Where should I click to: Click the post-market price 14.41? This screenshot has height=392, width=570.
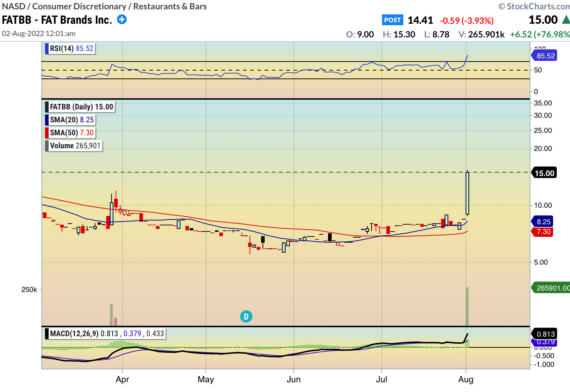pyautogui.click(x=420, y=20)
